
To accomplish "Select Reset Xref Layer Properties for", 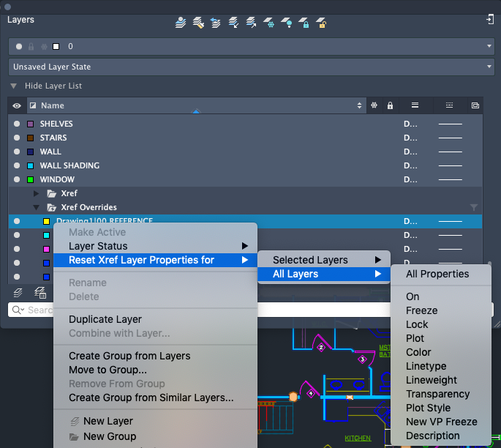I will pyautogui.click(x=155, y=260).
